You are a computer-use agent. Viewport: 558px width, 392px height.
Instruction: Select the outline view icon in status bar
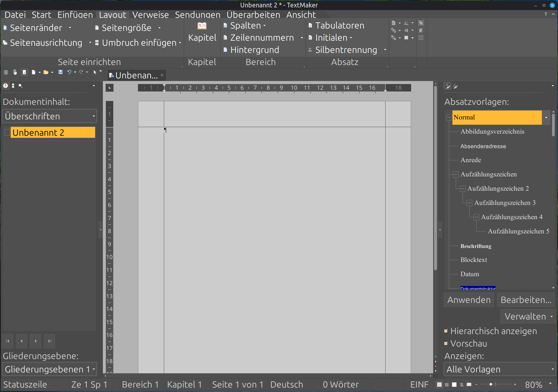click(x=462, y=385)
